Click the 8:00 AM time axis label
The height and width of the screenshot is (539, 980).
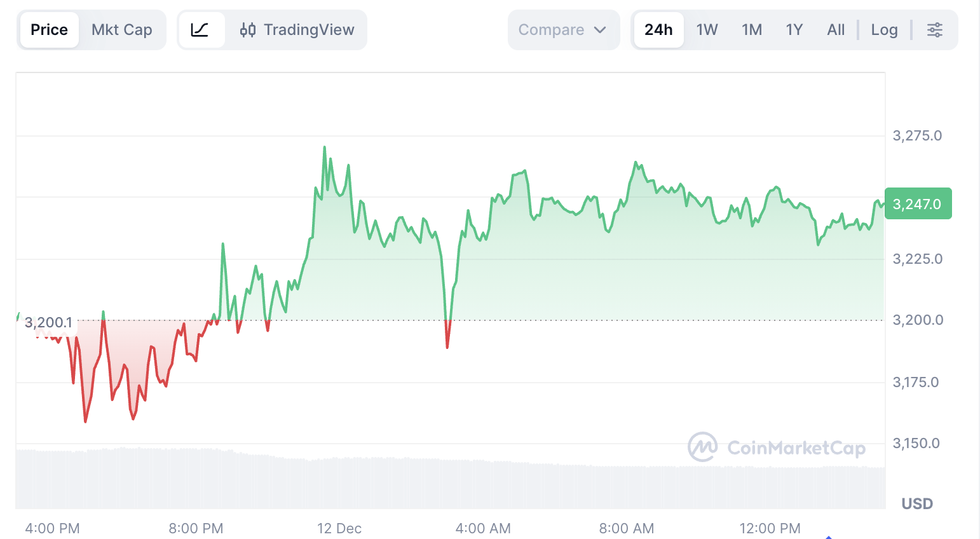626,528
